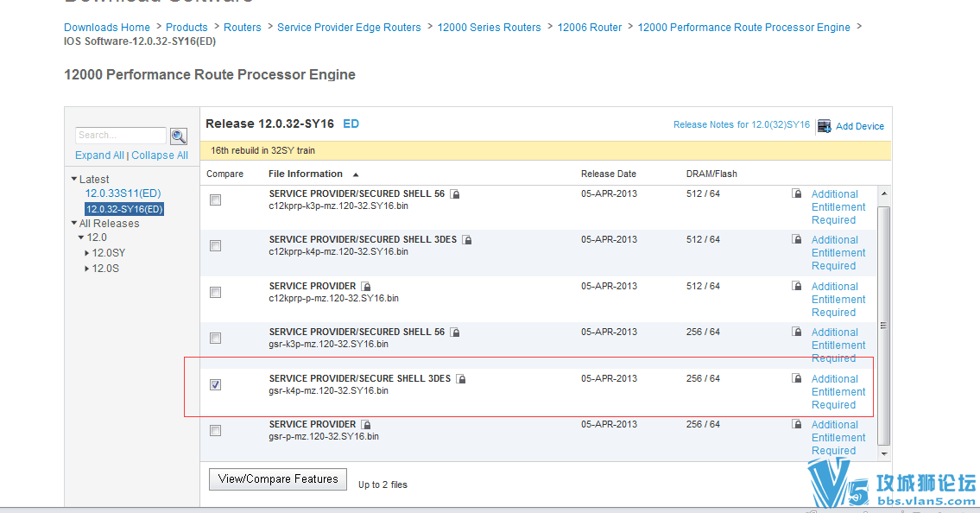Collapse the All Releases tree node

tap(74, 223)
